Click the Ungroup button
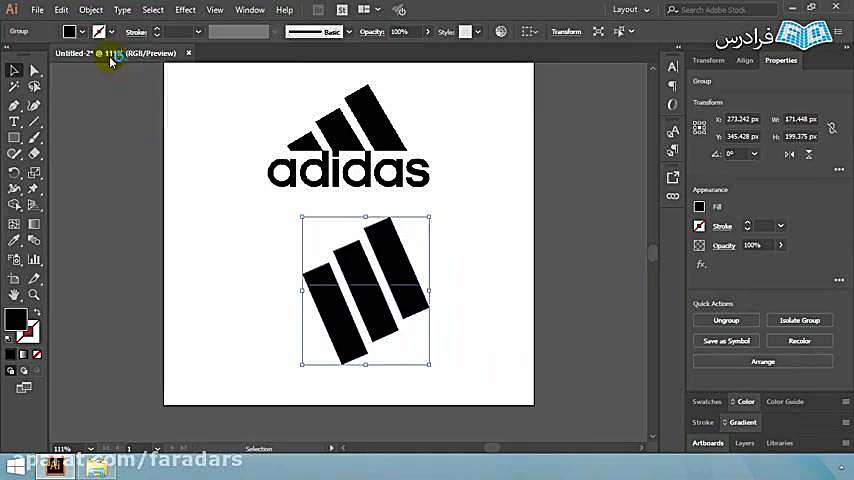The width and height of the screenshot is (854, 480). (726, 320)
